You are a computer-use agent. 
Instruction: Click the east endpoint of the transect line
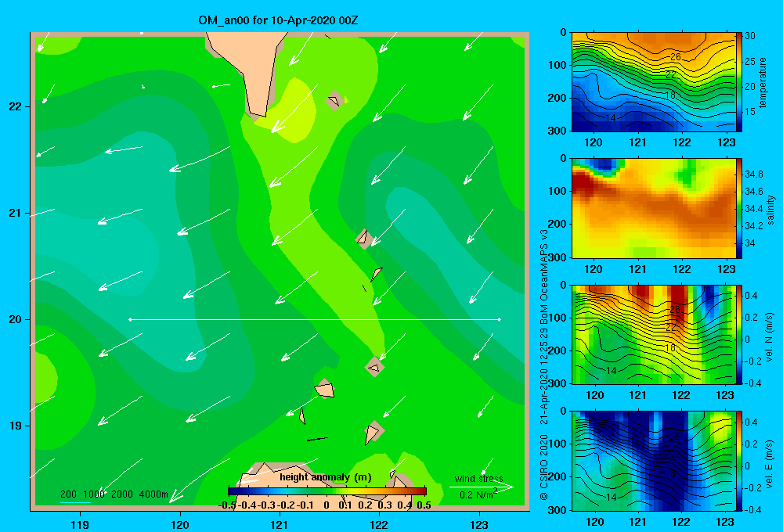pyautogui.click(x=500, y=319)
